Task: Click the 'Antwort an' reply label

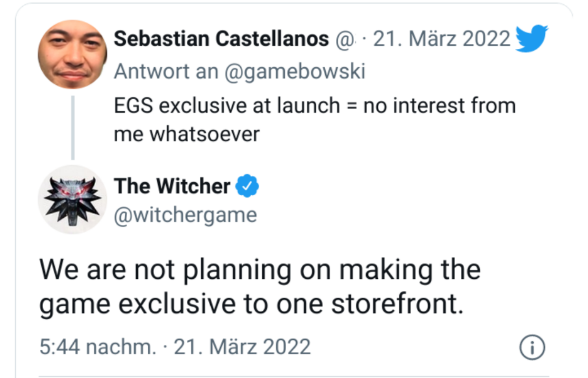Action: click(166, 71)
